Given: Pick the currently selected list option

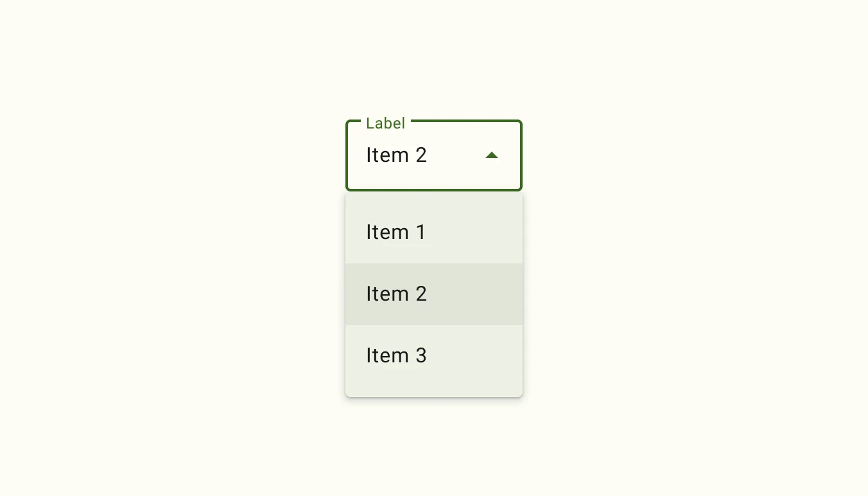Looking at the screenshot, I should click(x=396, y=294).
